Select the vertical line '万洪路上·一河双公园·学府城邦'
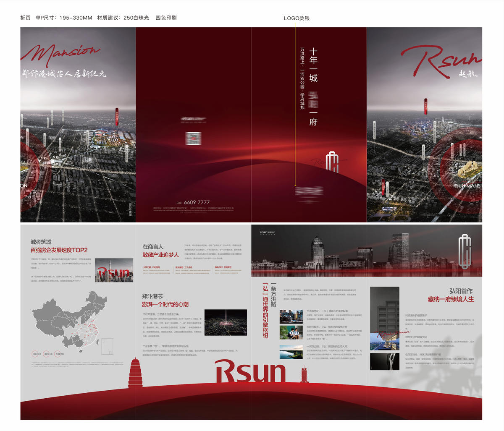Screen dimensions: 504x431 302,78
